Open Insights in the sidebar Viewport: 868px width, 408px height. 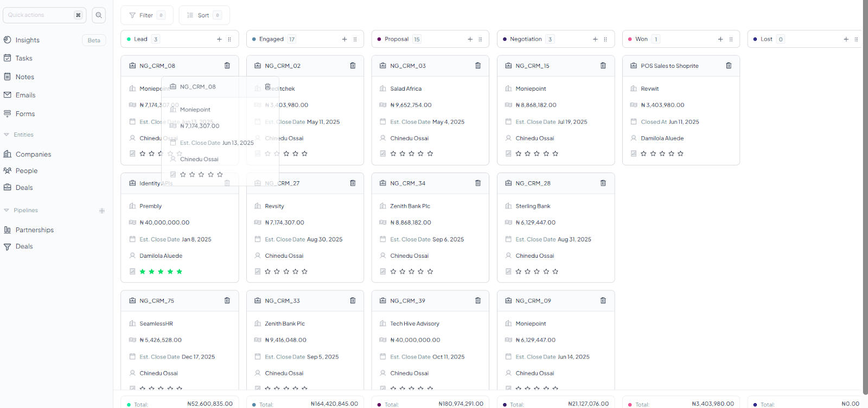[27, 40]
